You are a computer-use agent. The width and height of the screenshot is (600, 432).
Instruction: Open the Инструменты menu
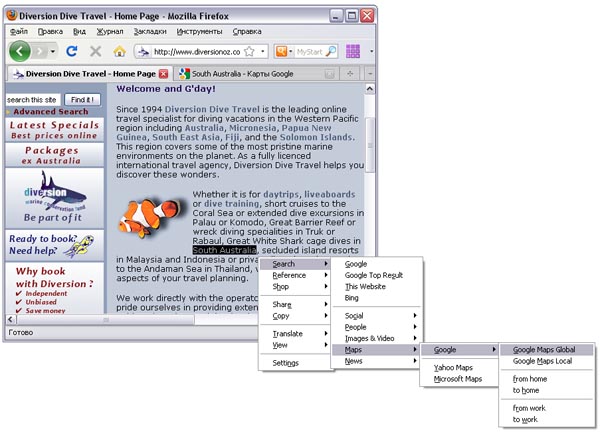199,31
